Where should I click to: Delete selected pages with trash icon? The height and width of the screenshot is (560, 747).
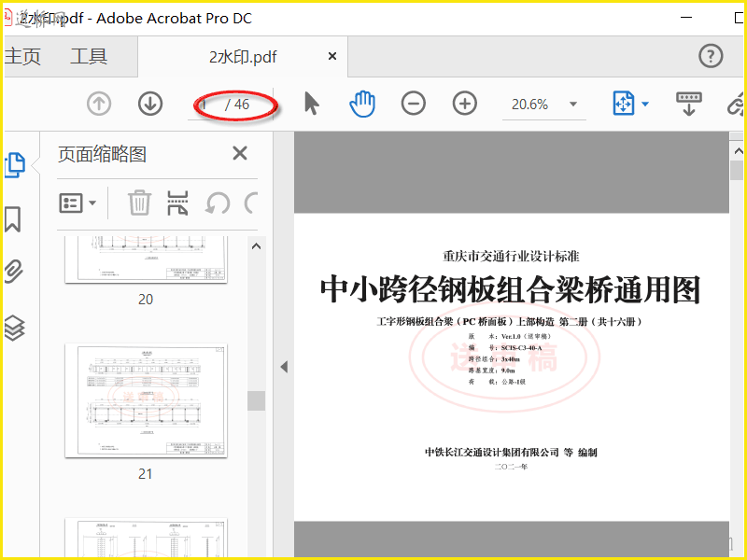pos(139,203)
